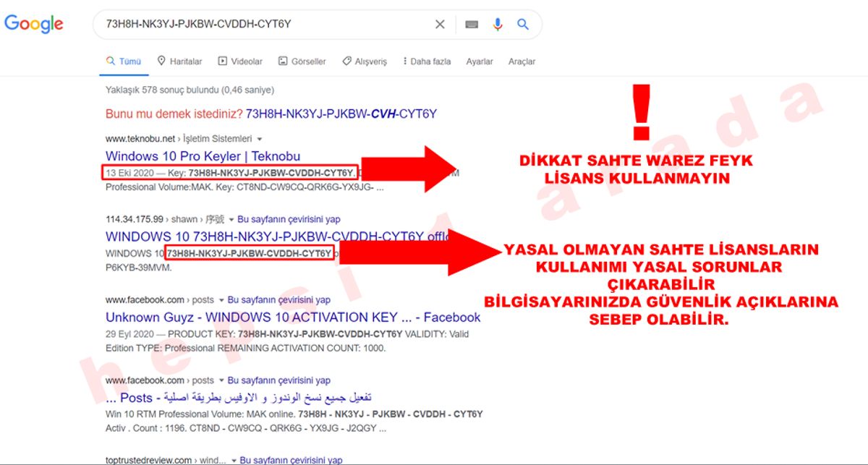Switch to the Videolar tab

[x=240, y=61]
